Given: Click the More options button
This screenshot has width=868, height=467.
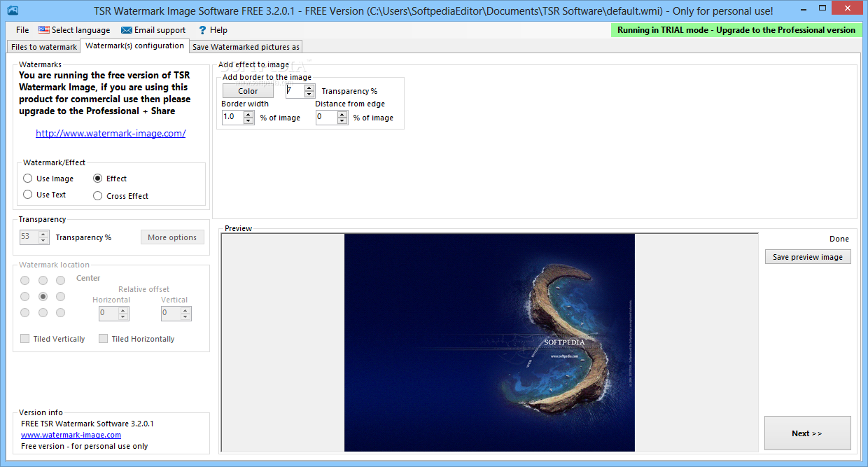Looking at the screenshot, I should 172,237.
